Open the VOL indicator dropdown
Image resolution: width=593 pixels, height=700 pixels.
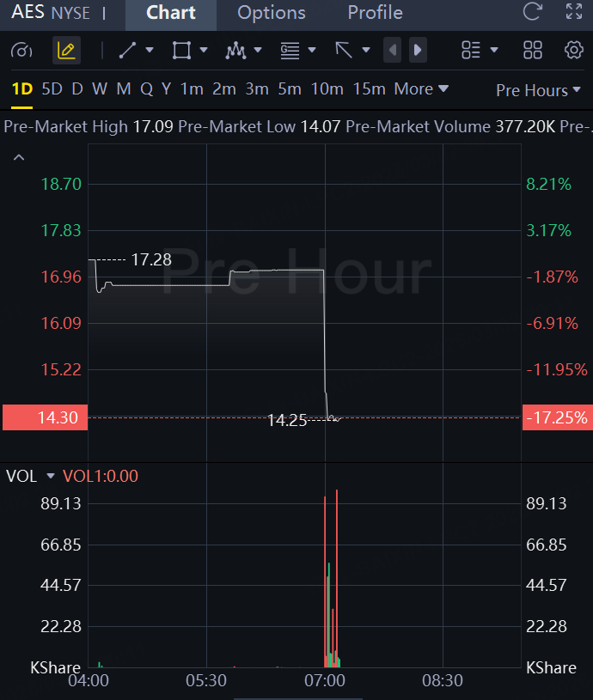pos(51,476)
